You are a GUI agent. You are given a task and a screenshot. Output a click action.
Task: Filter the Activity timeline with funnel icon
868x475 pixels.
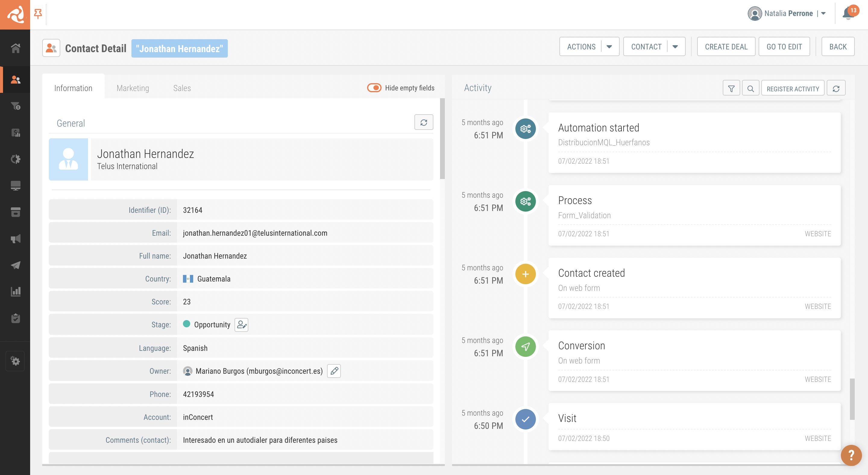pyautogui.click(x=731, y=88)
